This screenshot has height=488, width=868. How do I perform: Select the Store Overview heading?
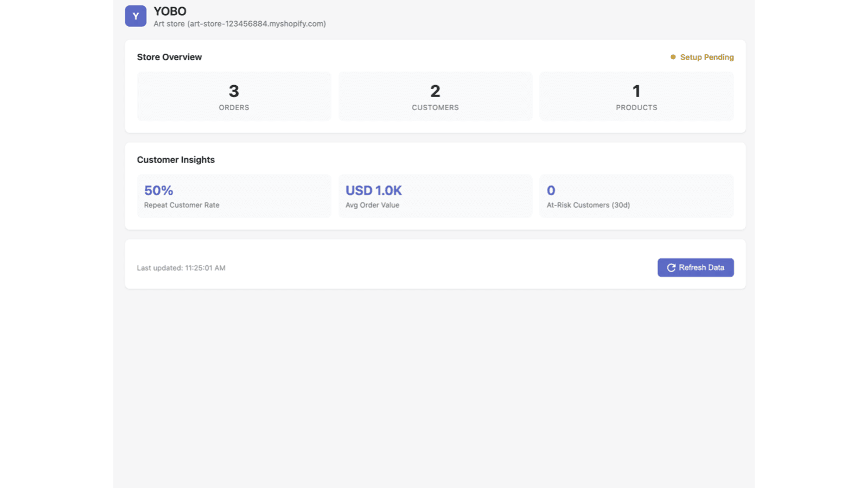point(169,57)
